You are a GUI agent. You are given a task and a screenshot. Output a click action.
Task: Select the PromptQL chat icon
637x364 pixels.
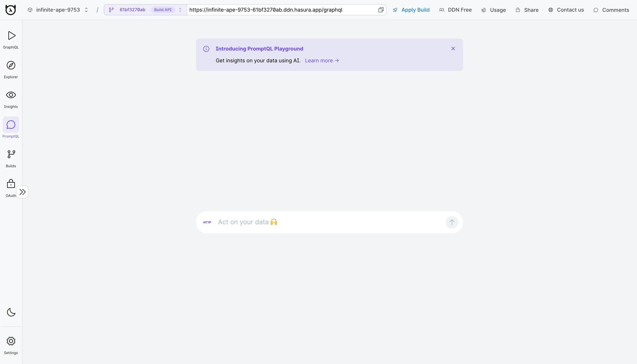click(x=11, y=125)
